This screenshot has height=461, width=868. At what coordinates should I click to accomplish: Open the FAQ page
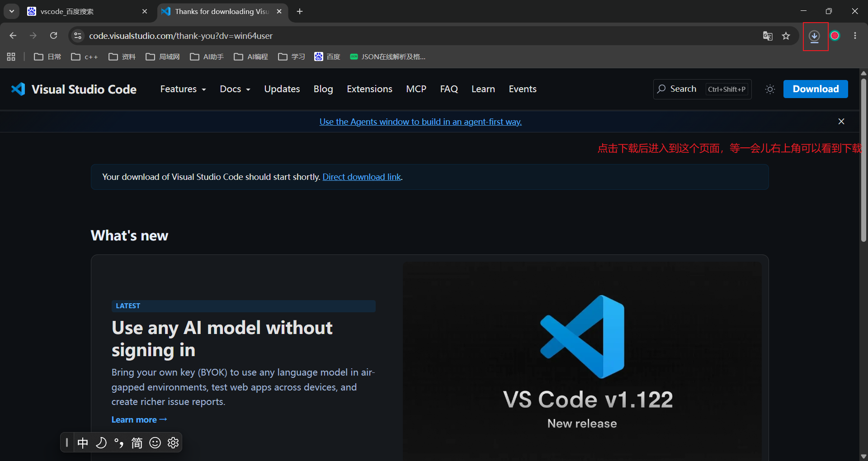449,89
